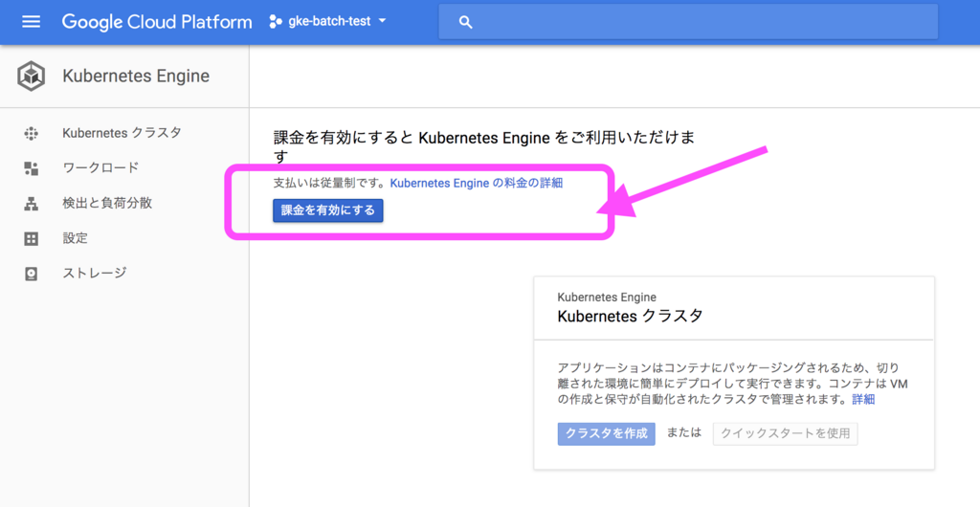Click the 設定 sidebar icon

[32, 238]
